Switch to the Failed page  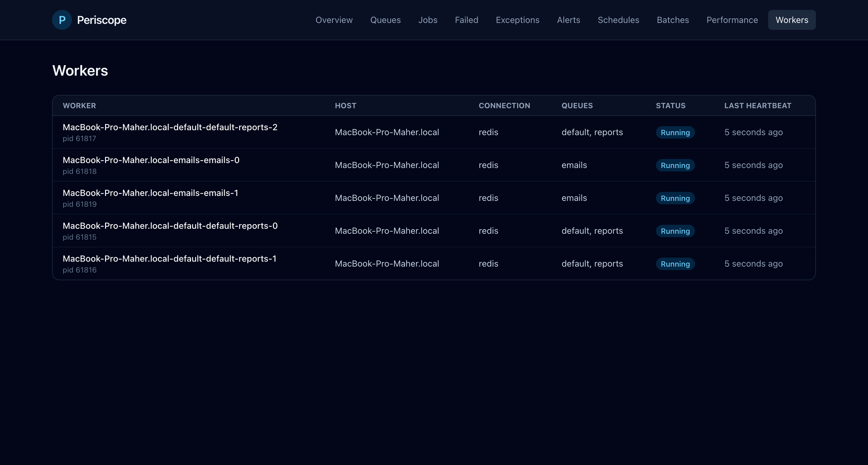pyautogui.click(x=466, y=20)
